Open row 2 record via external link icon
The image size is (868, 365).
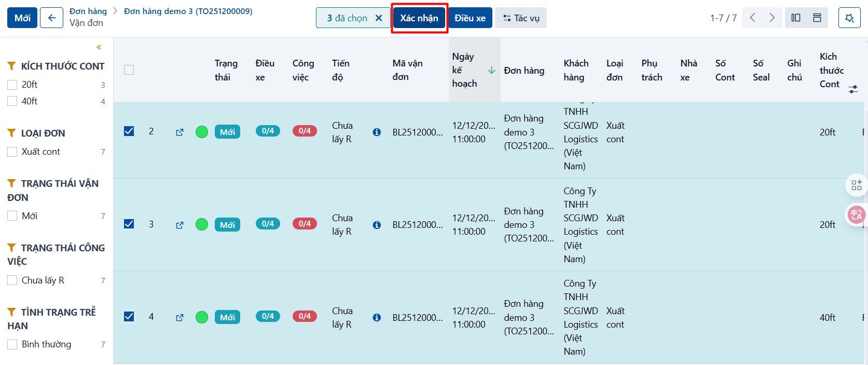tap(180, 132)
